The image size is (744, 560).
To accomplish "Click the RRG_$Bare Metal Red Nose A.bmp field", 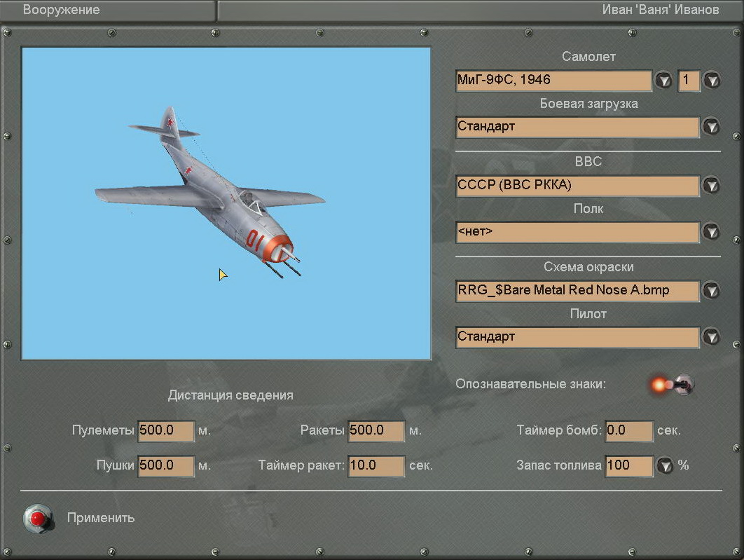I will 577,290.
